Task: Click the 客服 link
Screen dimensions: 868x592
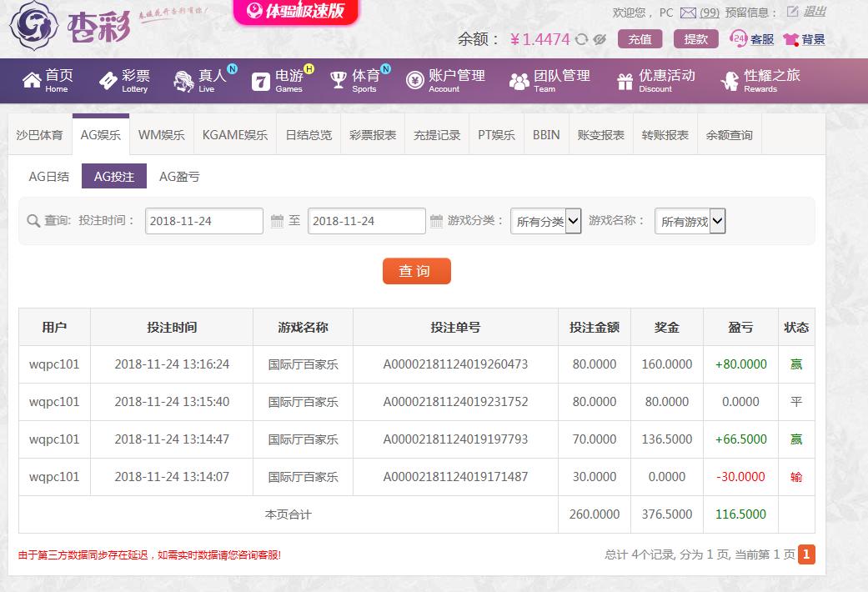Action: [x=762, y=39]
